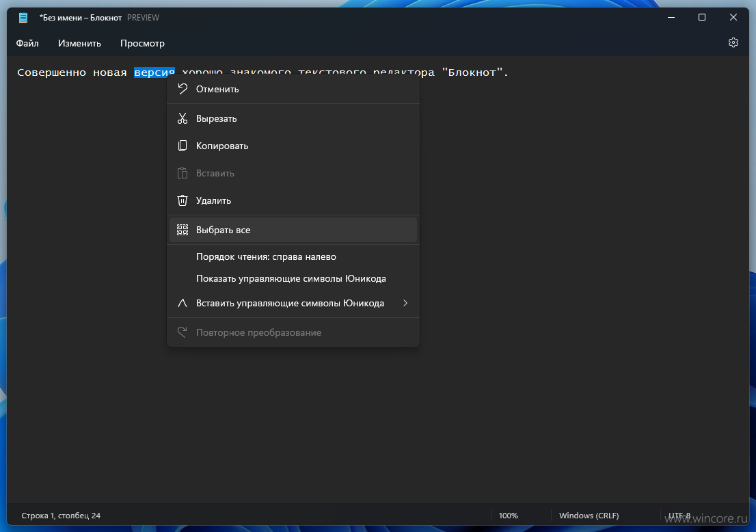Screen dimensions: 756x532
Task: Click Windows (CRLF) in status bar
Action: 589,515
